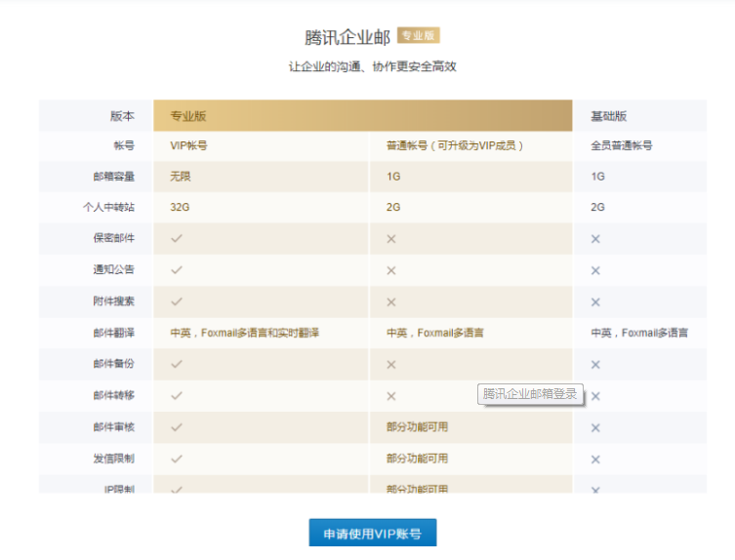
Task: Click 基础版 X mark in 保密邮件 row
Action: [595, 238]
